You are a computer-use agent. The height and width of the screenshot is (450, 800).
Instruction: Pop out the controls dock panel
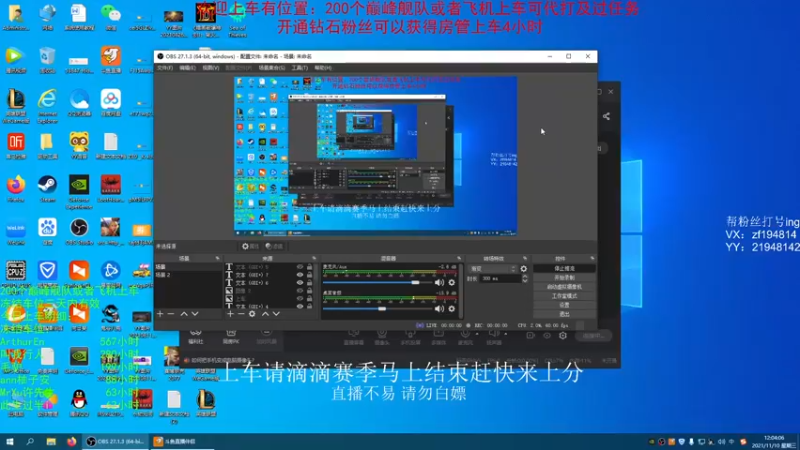[x=592, y=259]
